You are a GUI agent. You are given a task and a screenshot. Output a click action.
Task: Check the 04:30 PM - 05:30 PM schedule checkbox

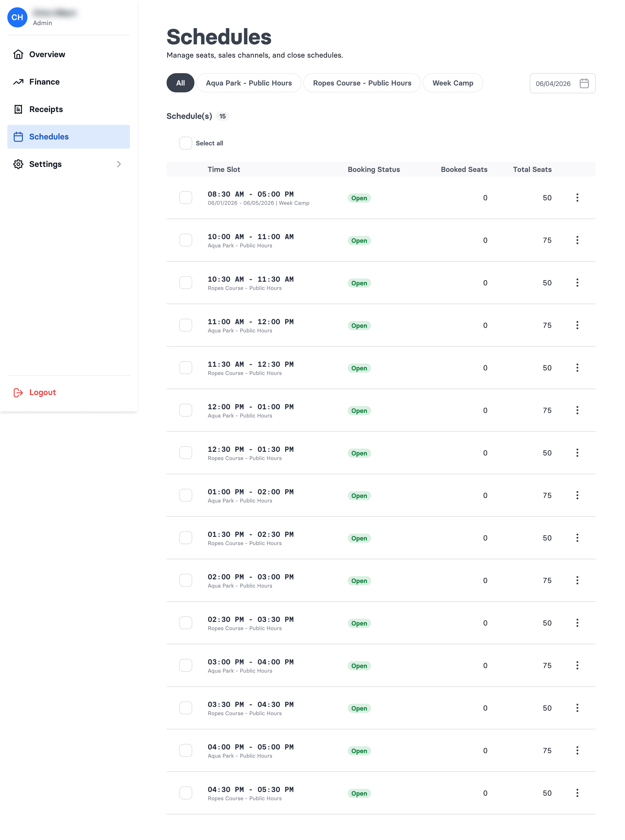click(185, 793)
